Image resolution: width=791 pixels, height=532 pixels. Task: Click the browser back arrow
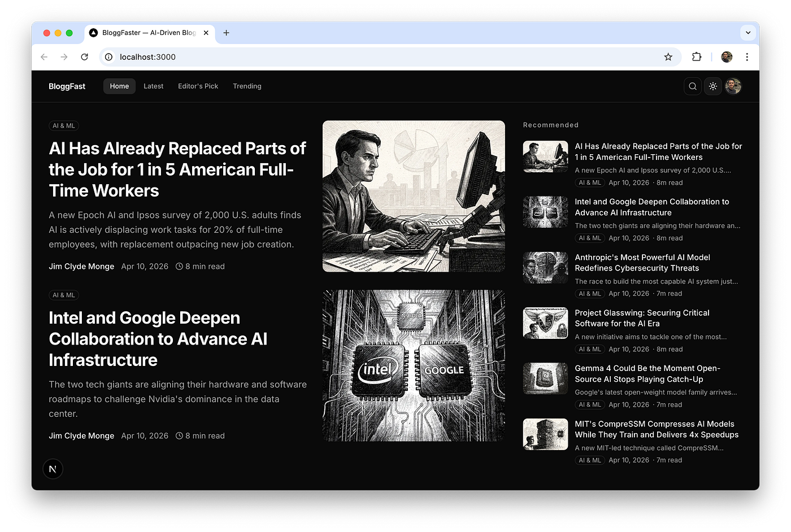point(44,56)
